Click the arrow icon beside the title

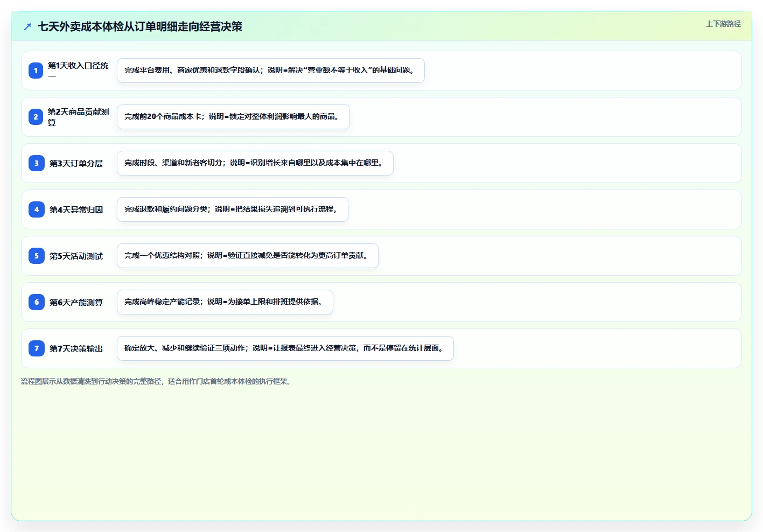pos(27,26)
